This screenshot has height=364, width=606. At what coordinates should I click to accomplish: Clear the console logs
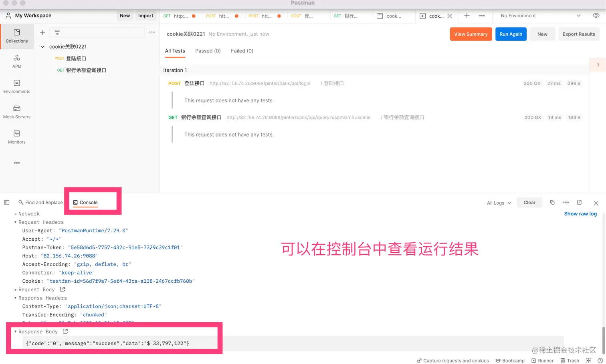click(529, 203)
